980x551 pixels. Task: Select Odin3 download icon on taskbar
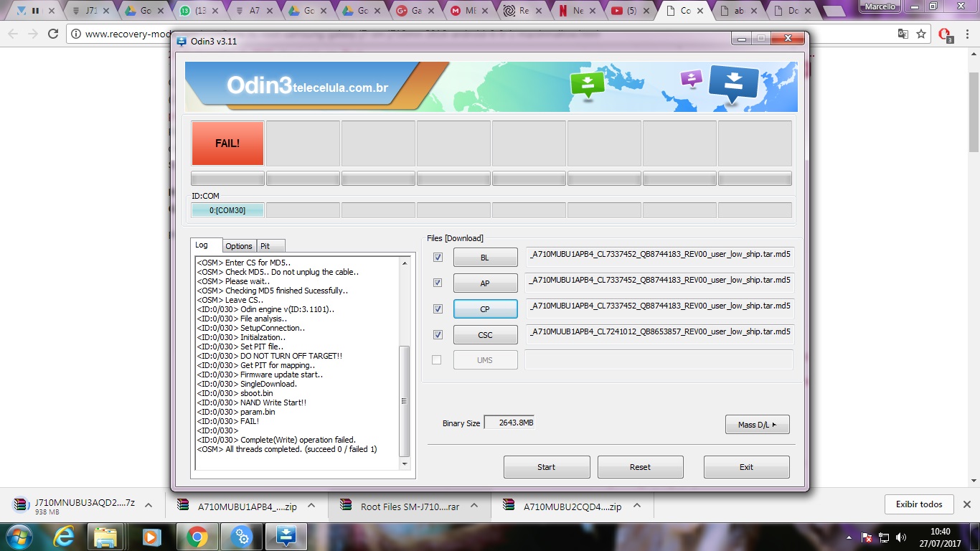click(x=286, y=537)
